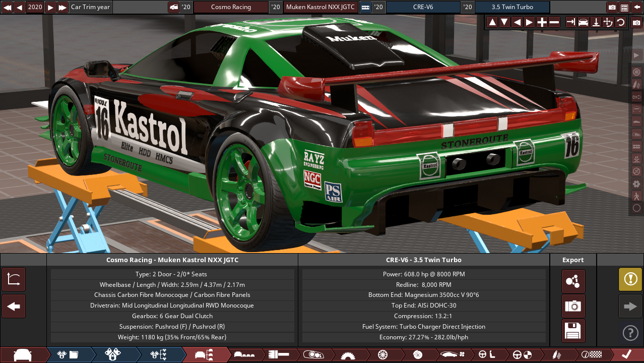Select the Cosmo Racing model name field
This screenshot has height=363, width=644.
231,7
